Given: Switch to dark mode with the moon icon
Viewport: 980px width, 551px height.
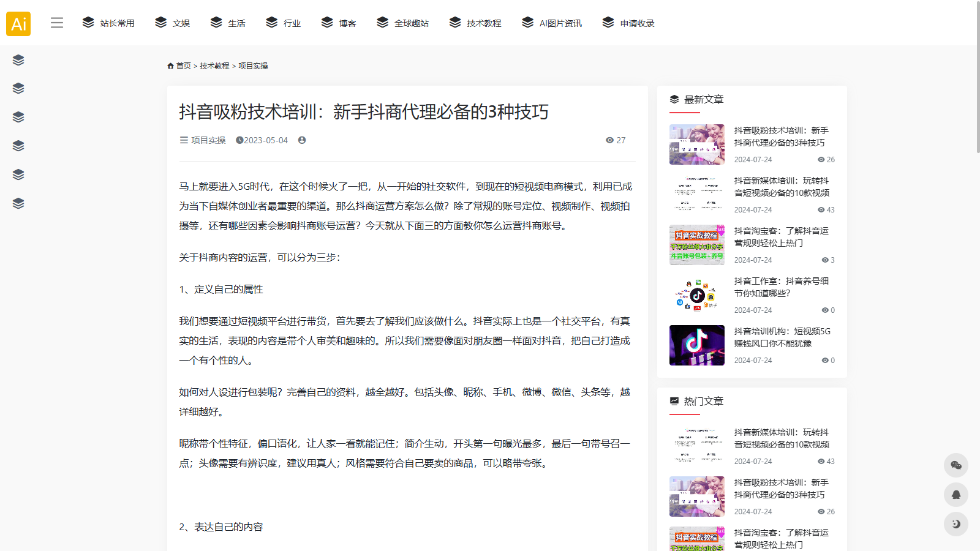Looking at the screenshot, I should pyautogui.click(x=956, y=524).
